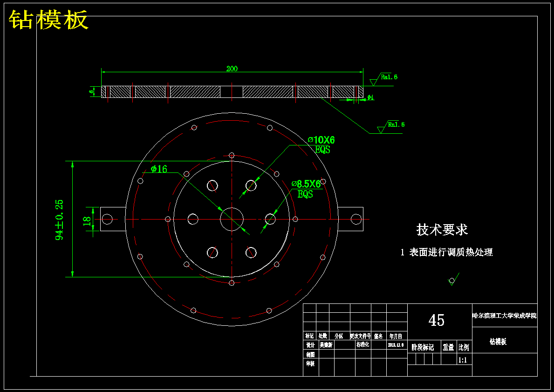This screenshot has width=554, height=392.
Task: Click the 'ø10X6' hole callout
Action: point(321,140)
